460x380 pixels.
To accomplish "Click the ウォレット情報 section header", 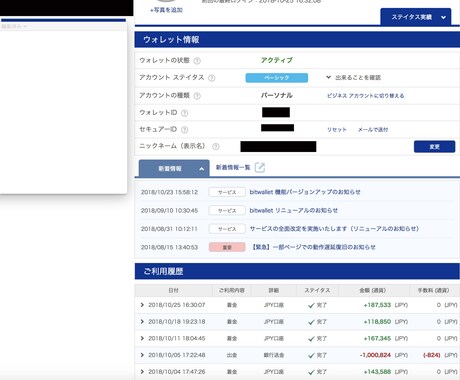I will click(297, 40).
